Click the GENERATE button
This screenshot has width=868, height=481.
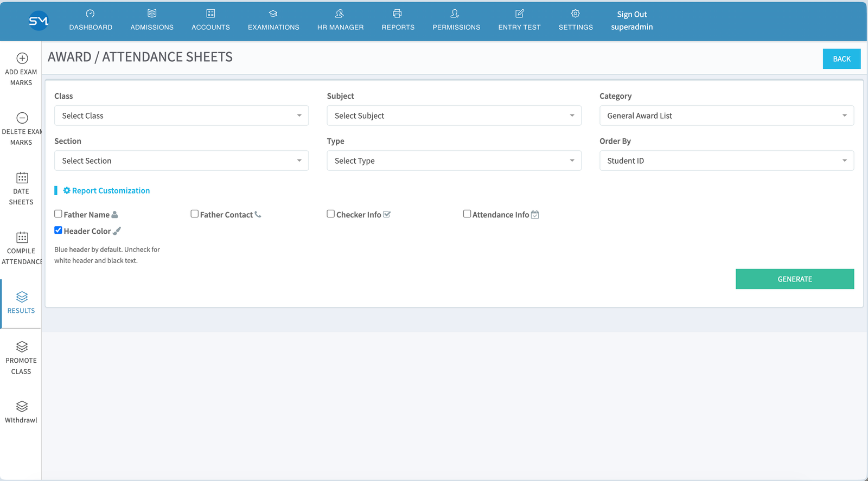[795, 279]
